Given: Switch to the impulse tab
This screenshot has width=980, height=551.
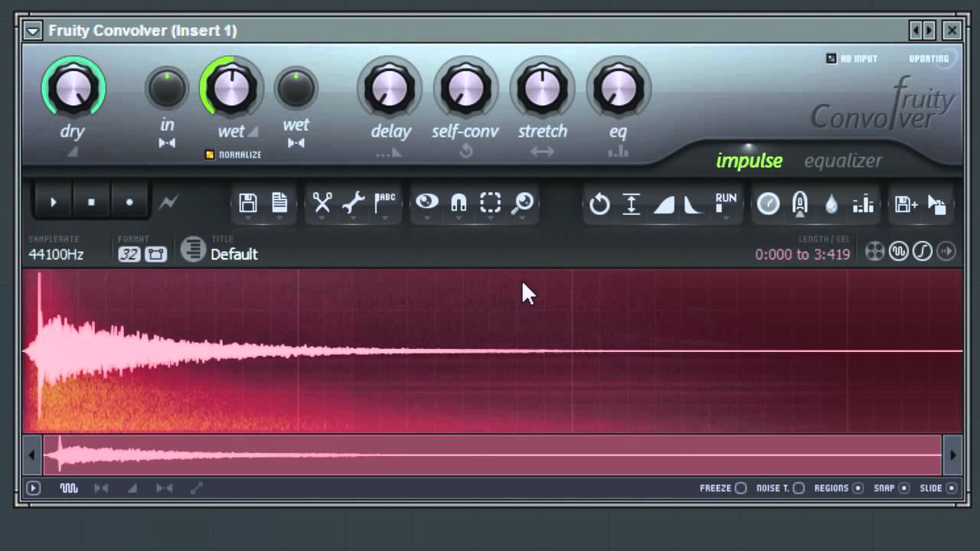Looking at the screenshot, I should pyautogui.click(x=749, y=161).
